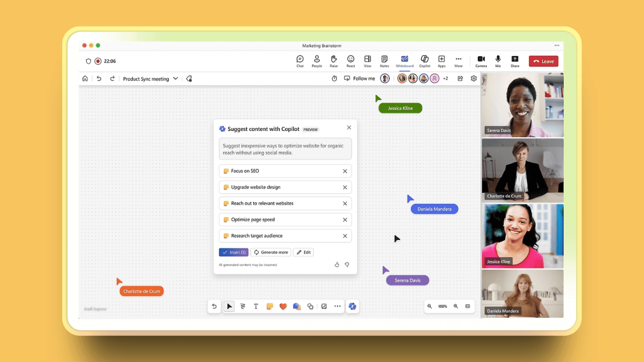Select the Focus on SEO suggestion

[285, 171]
